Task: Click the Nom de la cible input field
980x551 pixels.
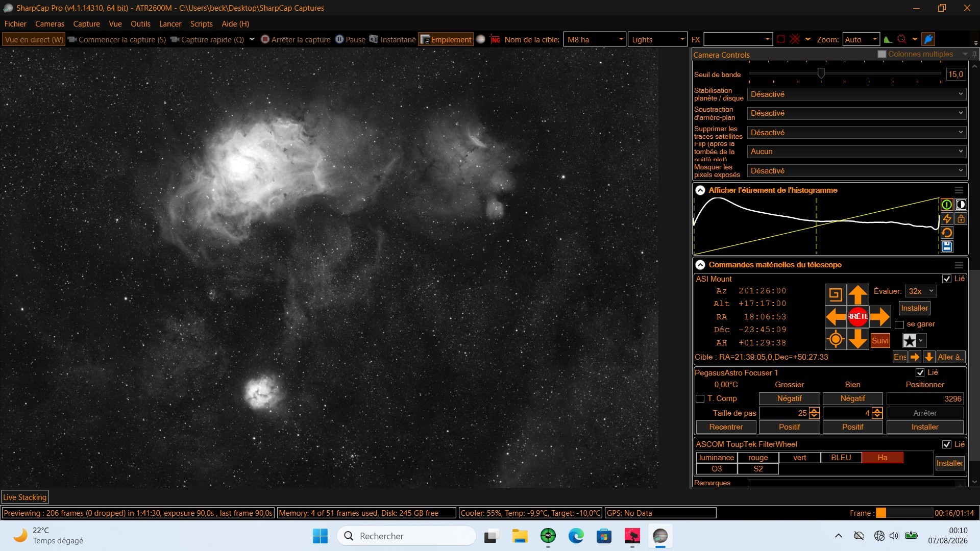Action: click(x=594, y=39)
